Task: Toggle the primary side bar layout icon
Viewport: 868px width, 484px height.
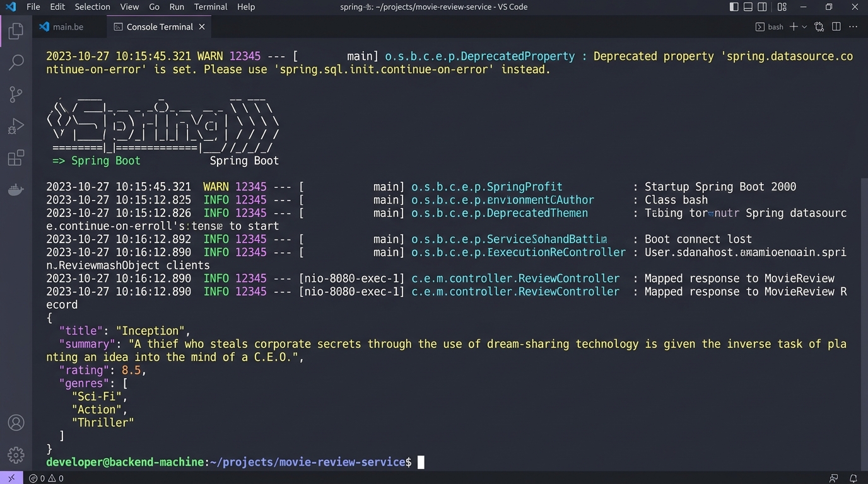Action: pos(734,7)
